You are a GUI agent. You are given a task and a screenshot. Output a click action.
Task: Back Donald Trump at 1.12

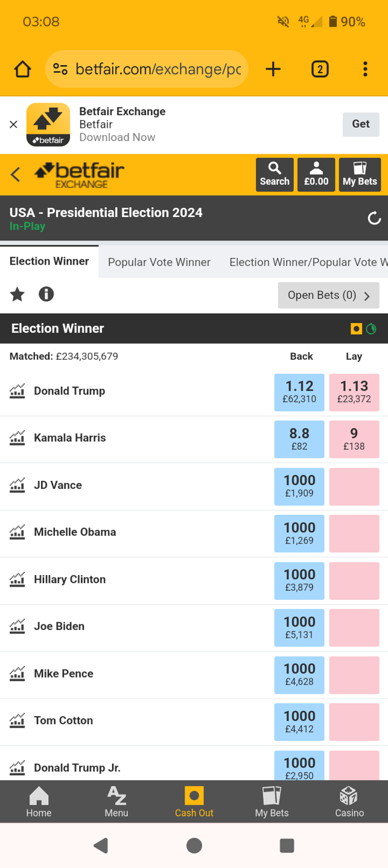point(299,392)
